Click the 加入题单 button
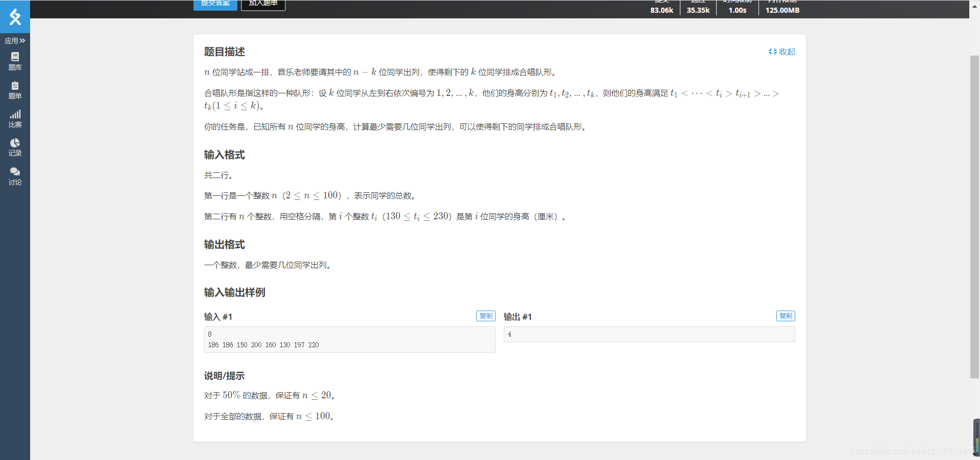The width and height of the screenshot is (980, 460). [263, 5]
